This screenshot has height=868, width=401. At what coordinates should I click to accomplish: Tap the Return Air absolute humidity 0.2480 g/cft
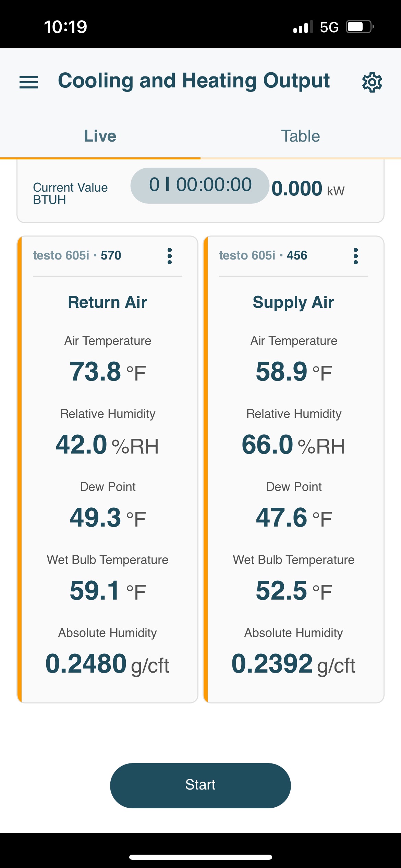(107, 664)
